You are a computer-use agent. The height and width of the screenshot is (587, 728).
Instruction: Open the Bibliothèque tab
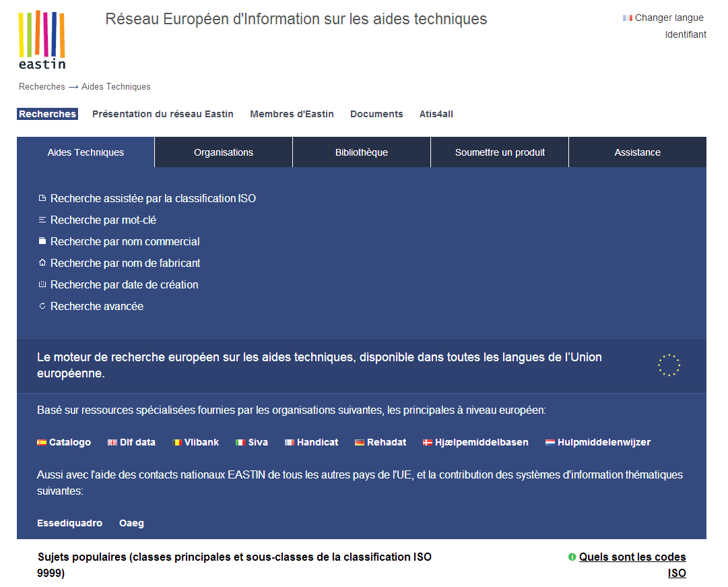click(x=362, y=152)
